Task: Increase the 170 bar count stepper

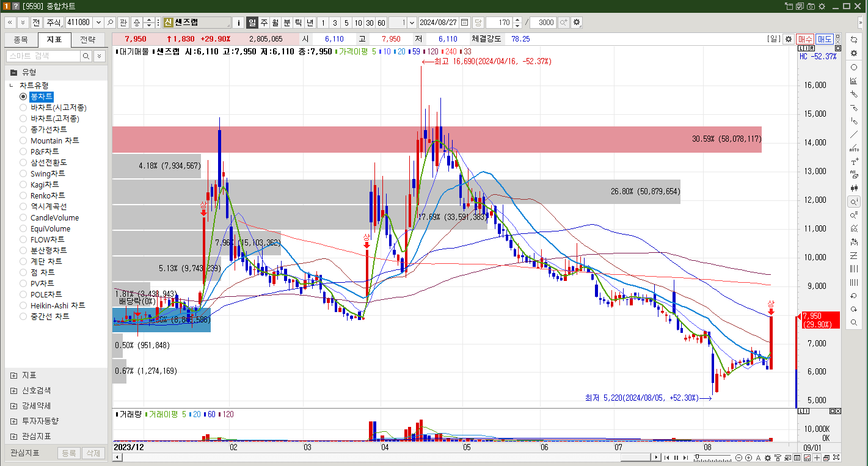Action: [518, 20]
